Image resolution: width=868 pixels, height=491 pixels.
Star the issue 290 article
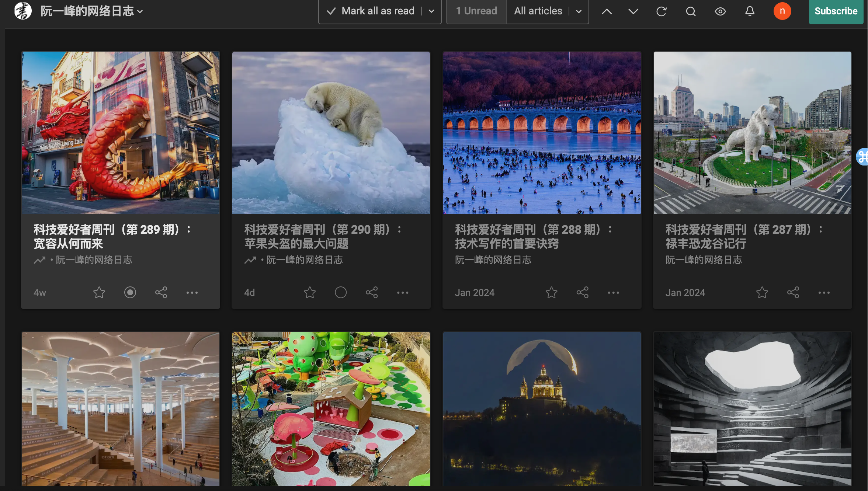click(x=310, y=293)
